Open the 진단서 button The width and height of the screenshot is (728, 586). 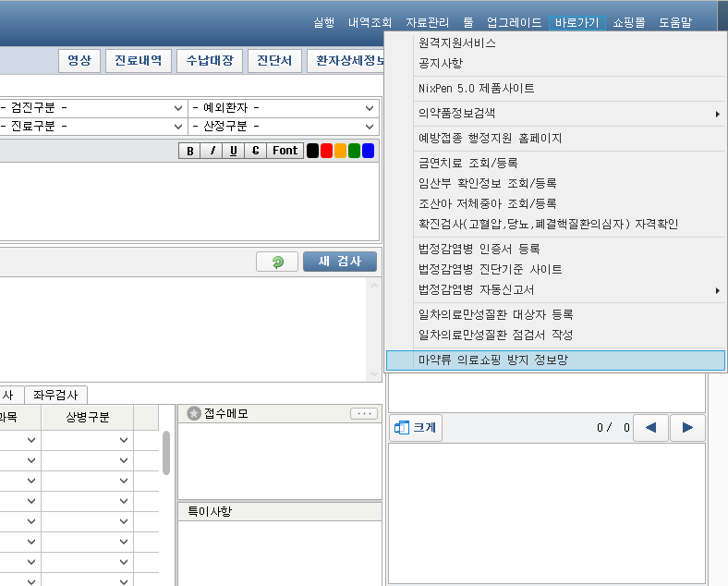coord(273,60)
